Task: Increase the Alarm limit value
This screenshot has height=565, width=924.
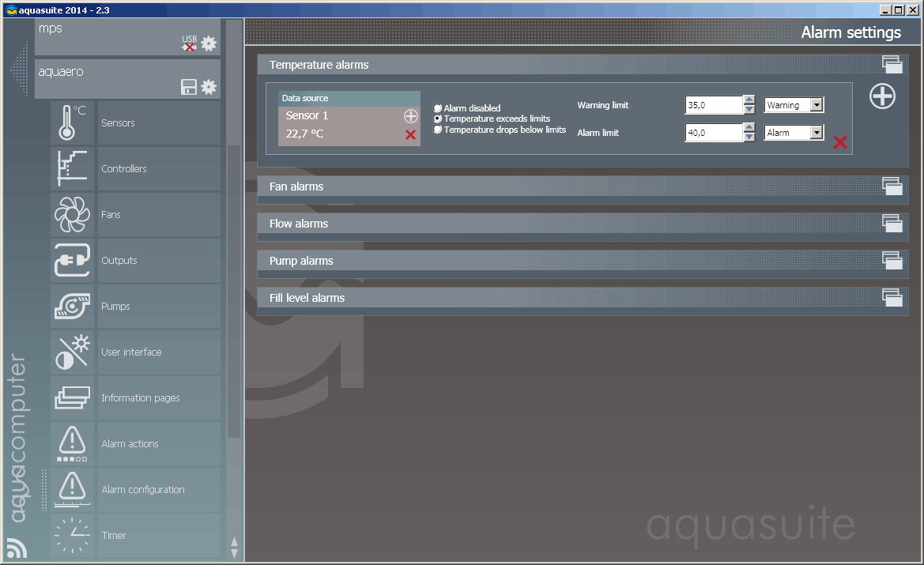Action: [x=749, y=128]
